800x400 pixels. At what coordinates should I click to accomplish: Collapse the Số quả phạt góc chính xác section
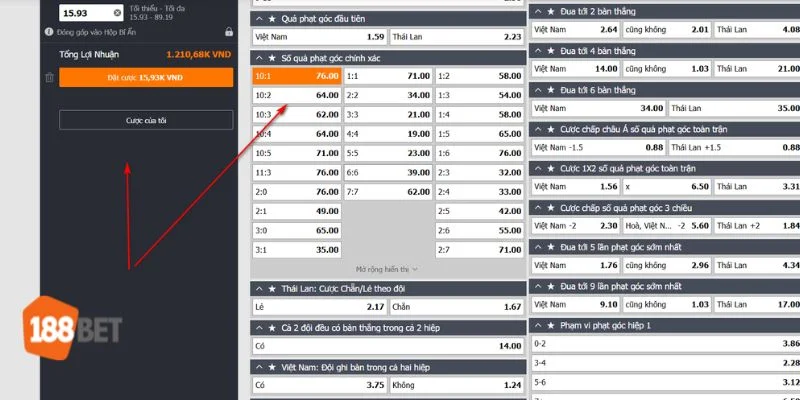point(259,58)
